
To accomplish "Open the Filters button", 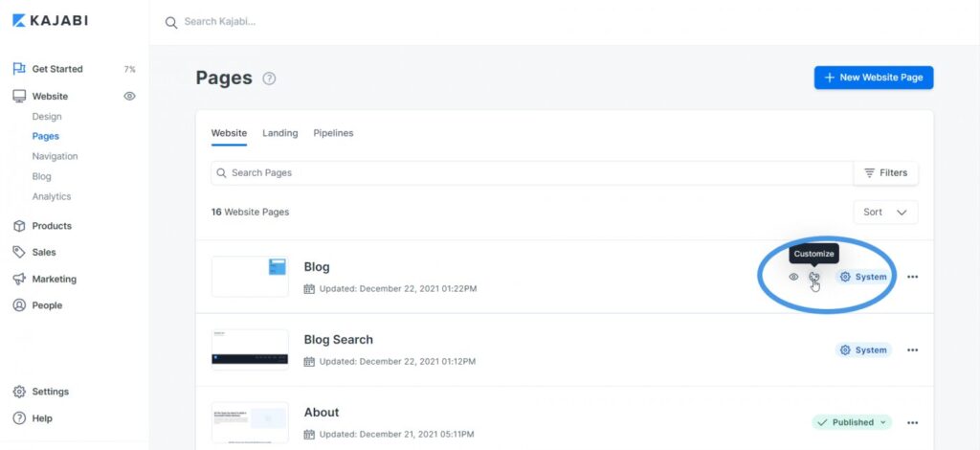I will tap(885, 173).
